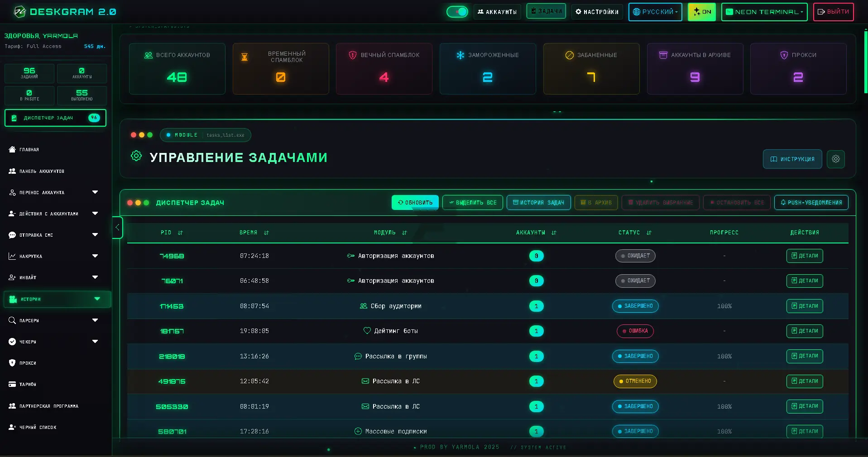Expand Истории submenu arrow
The image size is (868, 457).
97,299
